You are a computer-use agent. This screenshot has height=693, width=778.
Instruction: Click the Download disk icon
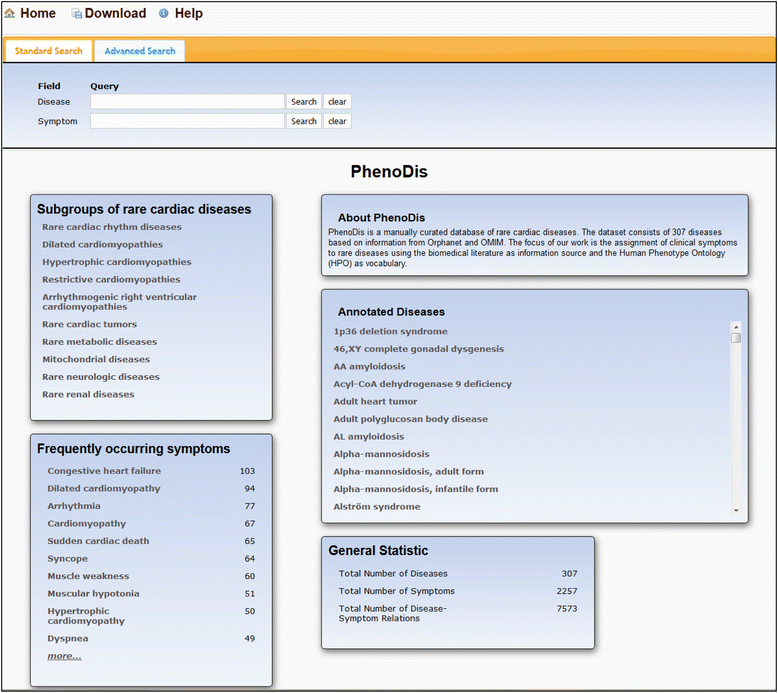click(x=77, y=13)
